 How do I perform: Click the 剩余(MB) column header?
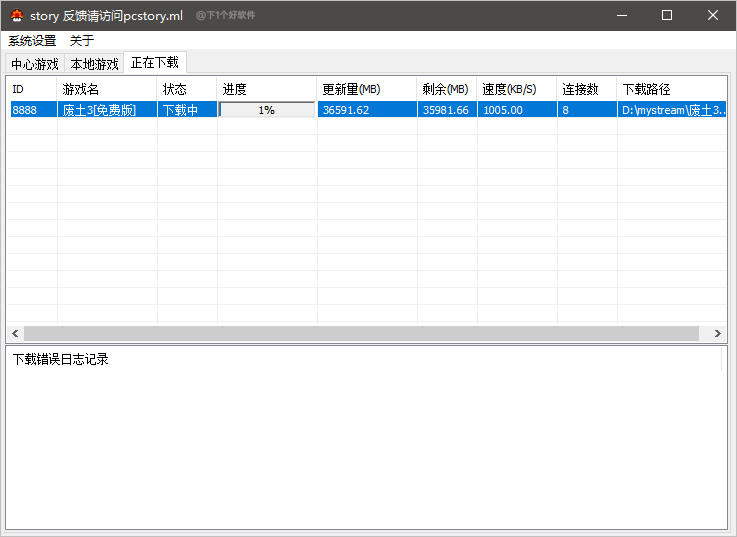446,89
